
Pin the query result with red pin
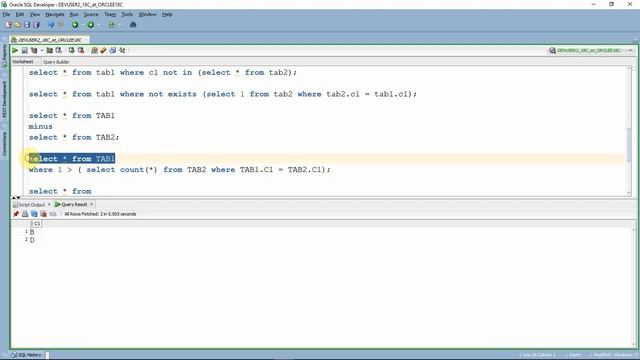(16, 214)
